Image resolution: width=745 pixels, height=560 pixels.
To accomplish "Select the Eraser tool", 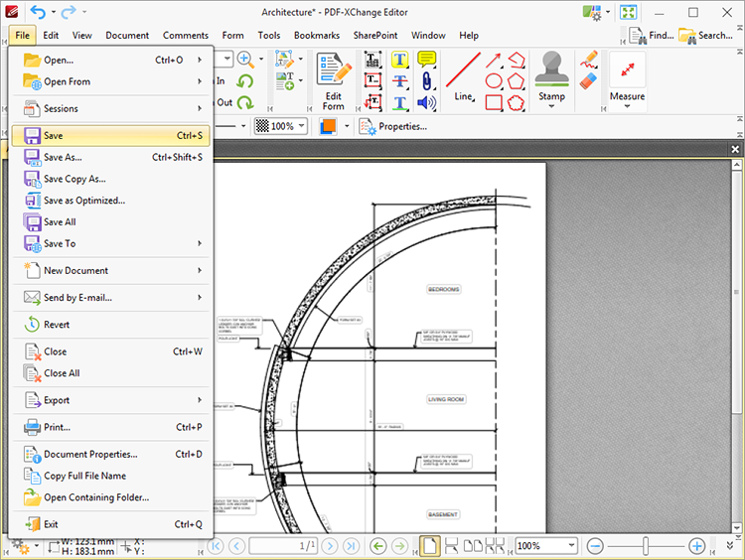I will coord(589,80).
